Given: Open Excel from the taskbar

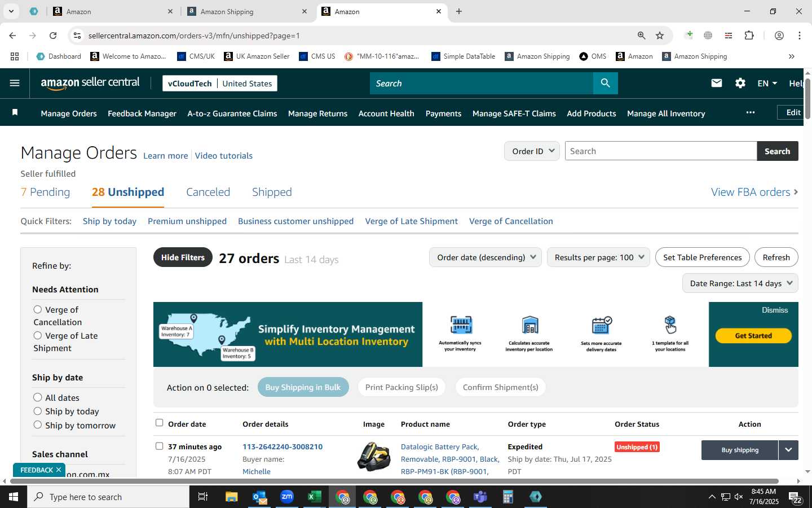Looking at the screenshot, I should pos(314,497).
